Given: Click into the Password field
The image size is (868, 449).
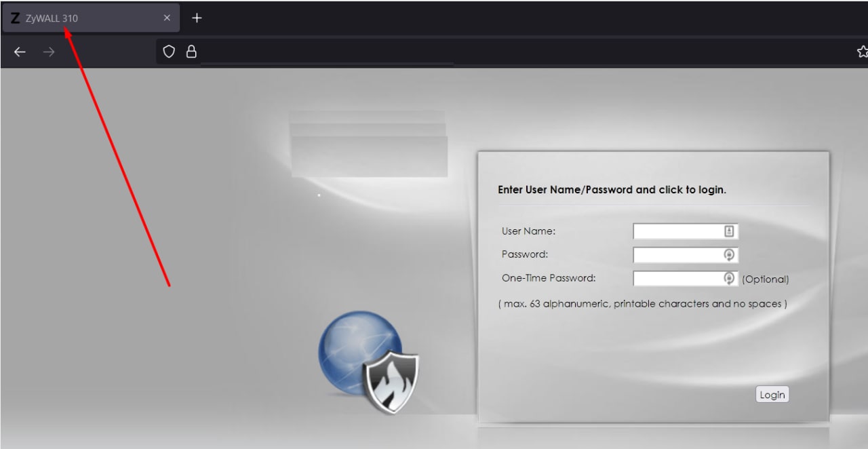Looking at the screenshot, I should pos(686,255).
